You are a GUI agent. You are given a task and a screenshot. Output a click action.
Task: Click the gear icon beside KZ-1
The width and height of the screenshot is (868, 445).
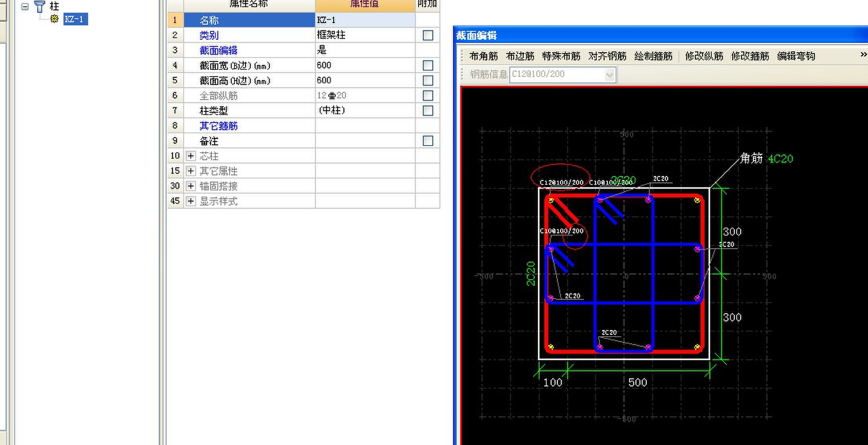(55, 19)
